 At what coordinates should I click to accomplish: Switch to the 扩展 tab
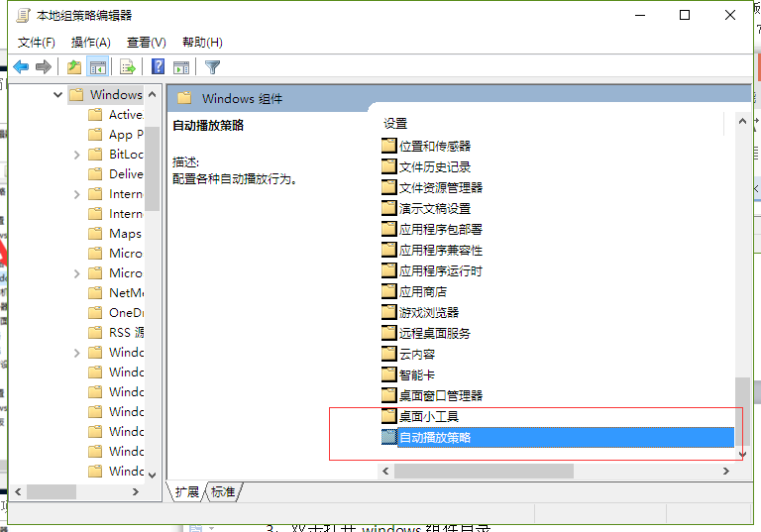click(x=187, y=492)
